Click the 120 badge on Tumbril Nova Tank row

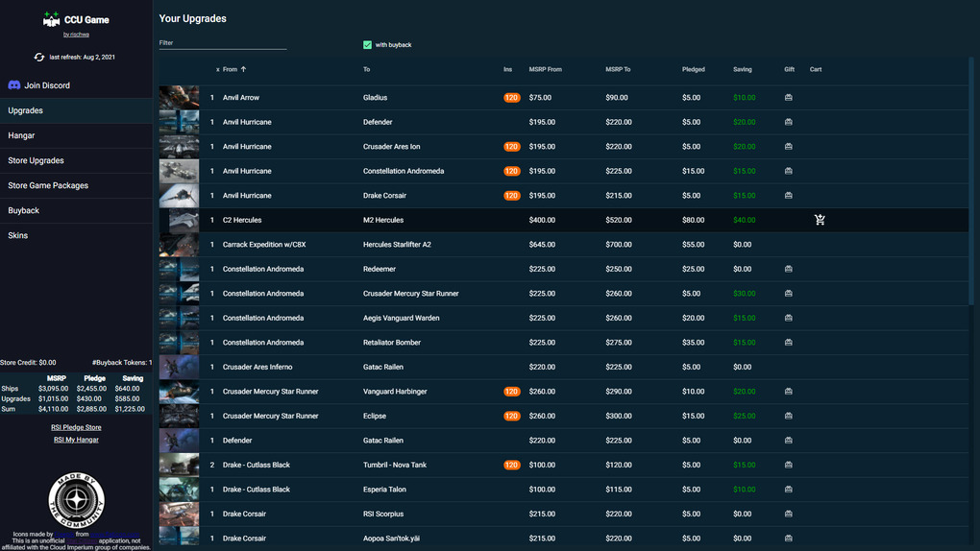coord(511,465)
